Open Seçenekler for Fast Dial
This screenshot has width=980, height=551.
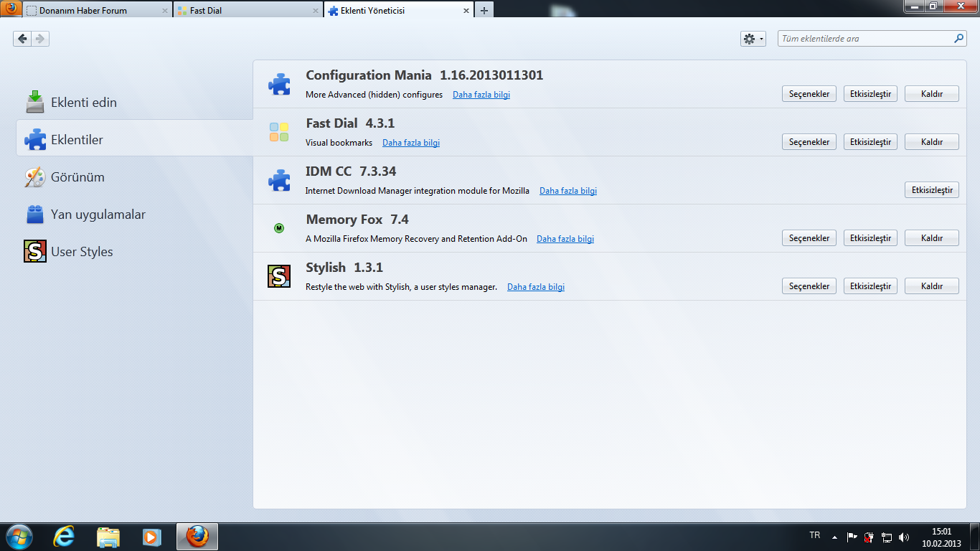[x=809, y=142]
